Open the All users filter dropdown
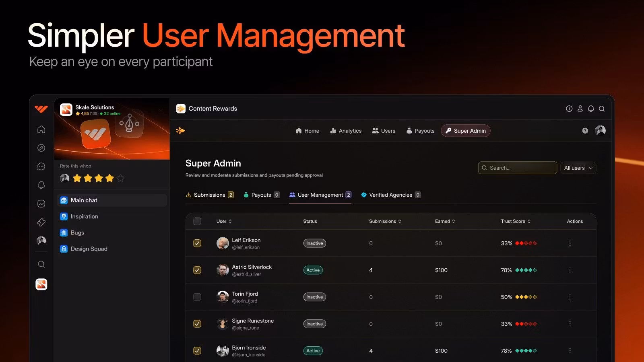This screenshot has height=362, width=644. pos(578,168)
